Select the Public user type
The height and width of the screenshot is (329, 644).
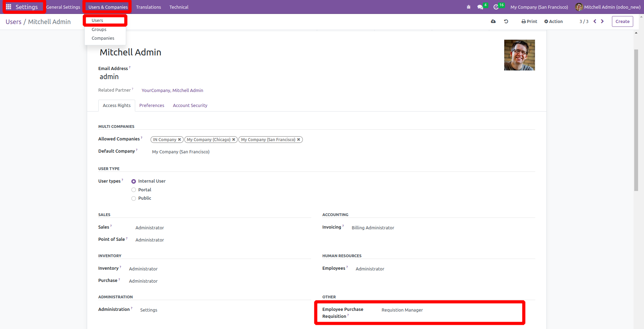[133, 198]
